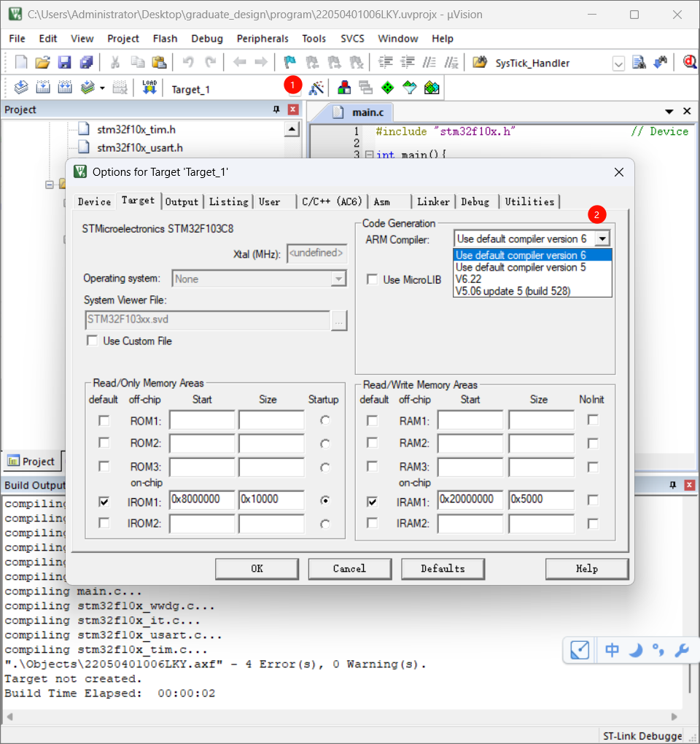700x744 pixels.
Task: Click the Open file folder icon
Action: pos(43,62)
